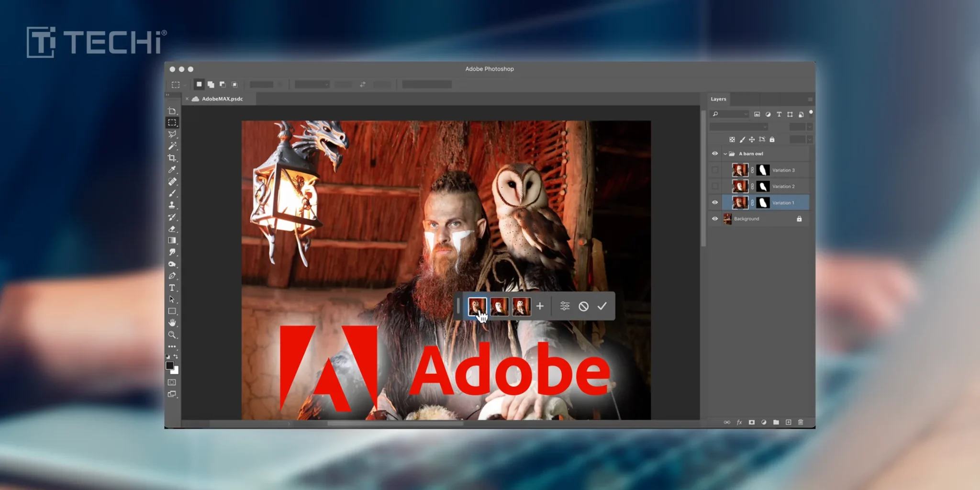Select the Hand tool

click(x=172, y=323)
